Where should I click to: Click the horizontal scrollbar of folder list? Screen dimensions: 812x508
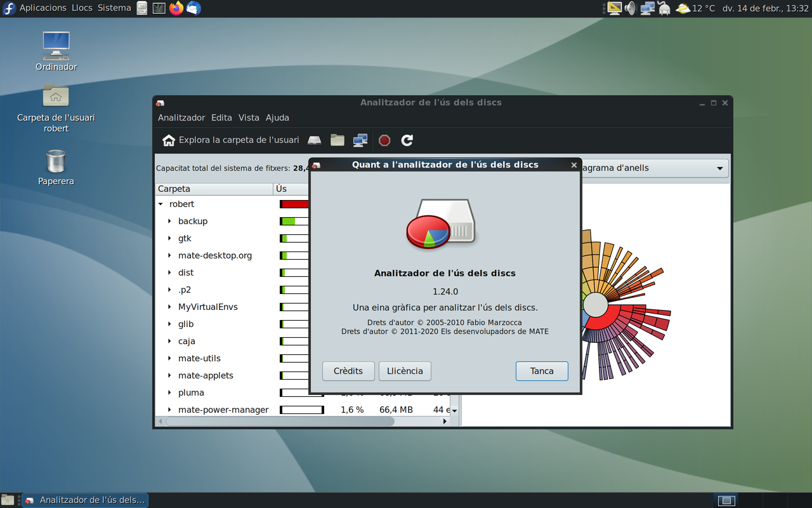click(280, 421)
